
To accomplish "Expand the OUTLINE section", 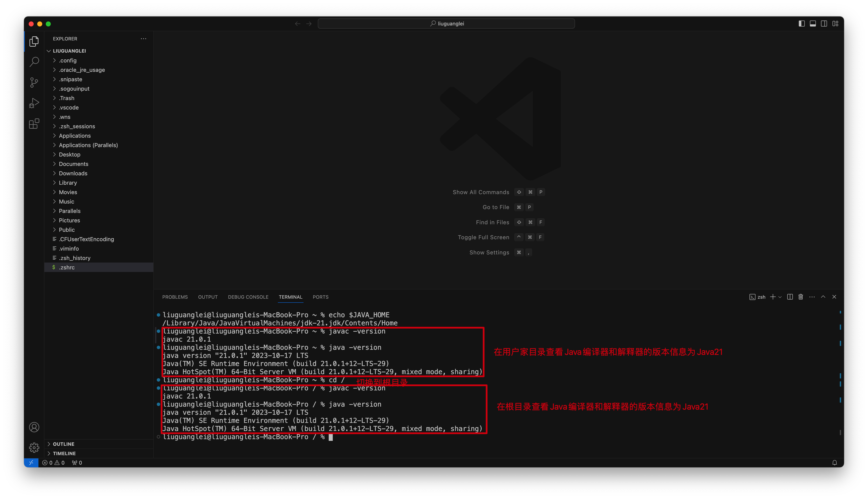I will (99, 444).
